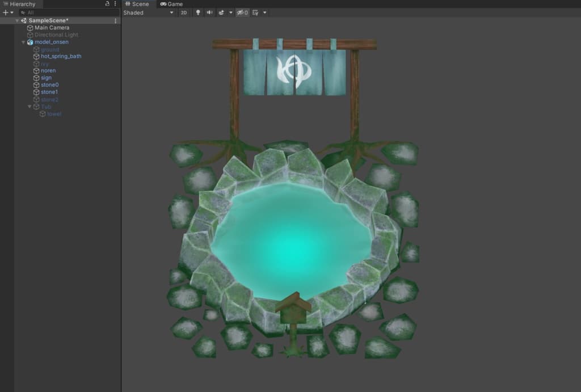Screen dimensions: 581x392
Task: Toggle 2D view mode
Action: [x=184, y=12]
